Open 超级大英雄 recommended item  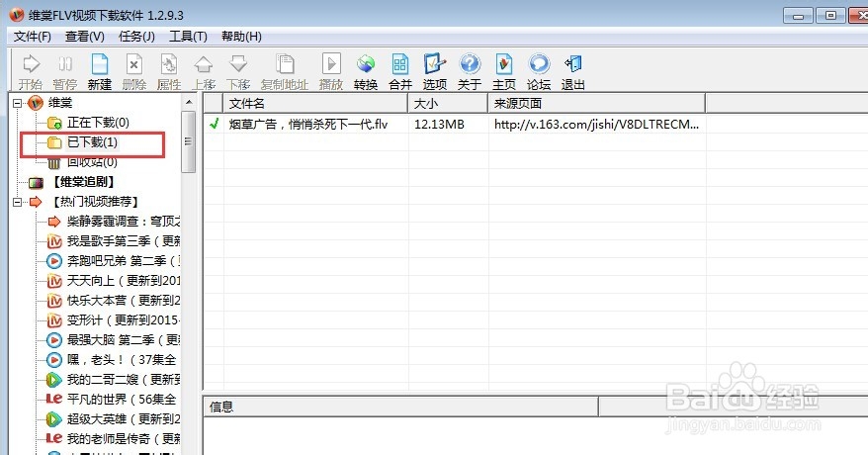click(x=124, y=419)
